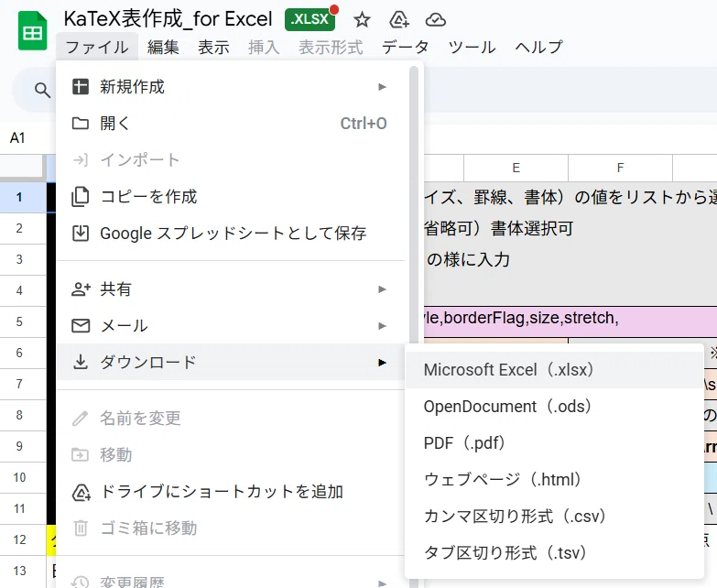Click the Drive shortcut icon in menu
This screenshot has width=717, height=588.
81,492
